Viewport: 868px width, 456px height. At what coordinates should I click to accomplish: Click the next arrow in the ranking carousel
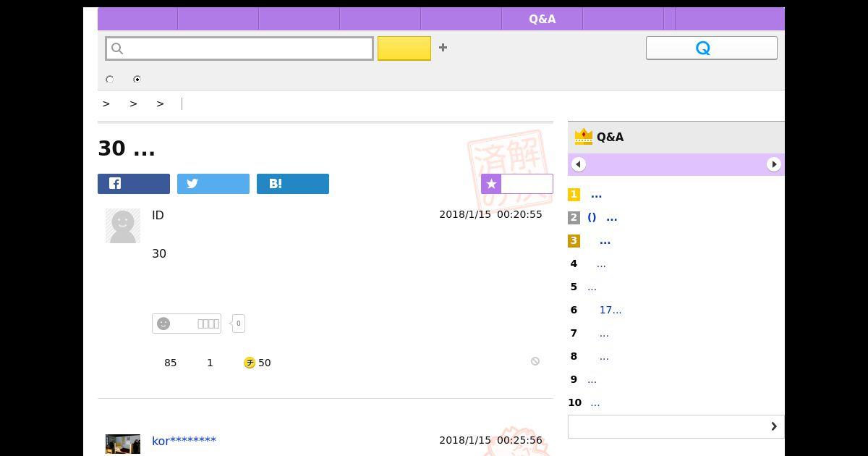click(x=774, y=164)
